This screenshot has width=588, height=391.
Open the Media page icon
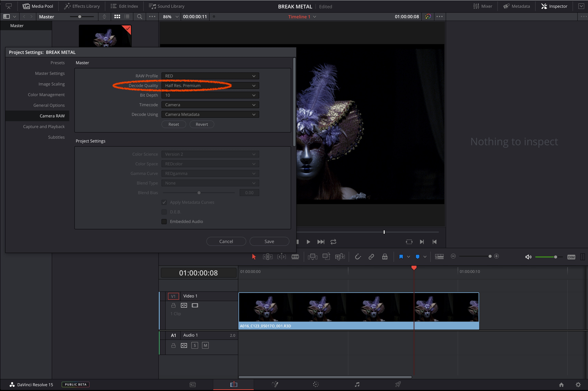(193, 384)
